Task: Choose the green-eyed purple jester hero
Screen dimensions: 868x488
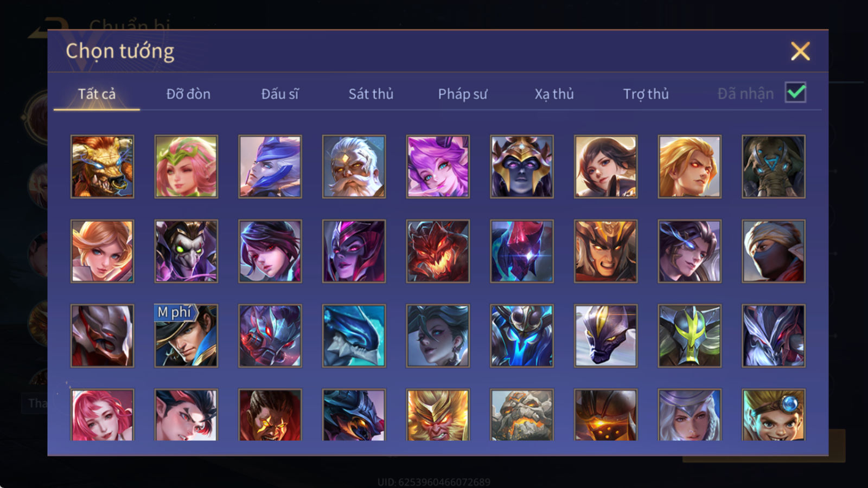Action: point(186,251)
